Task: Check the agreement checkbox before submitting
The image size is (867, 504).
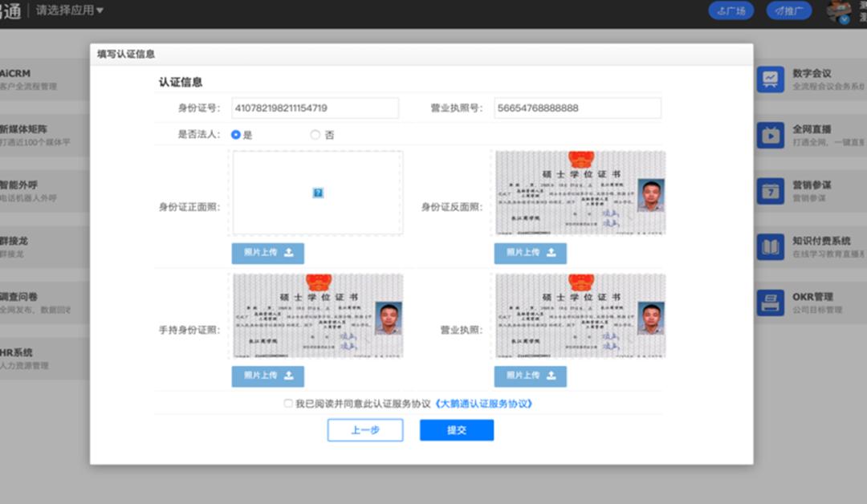Action: coord(288,404)
